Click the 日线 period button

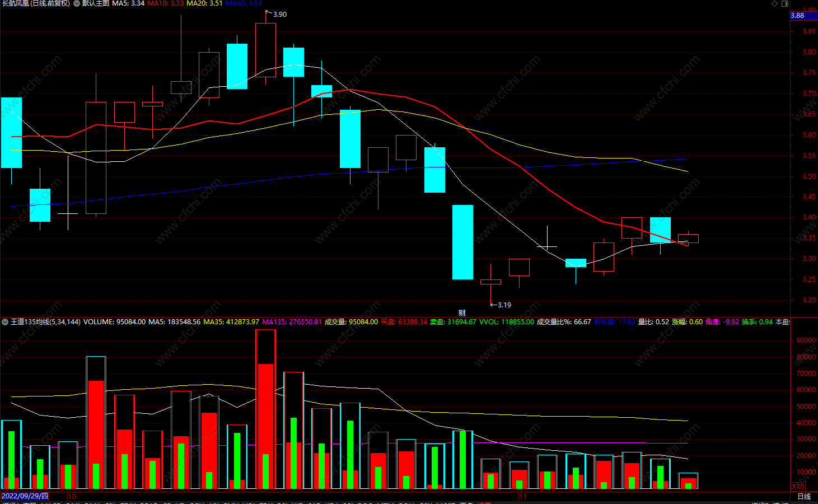click(x=804, y=497)
